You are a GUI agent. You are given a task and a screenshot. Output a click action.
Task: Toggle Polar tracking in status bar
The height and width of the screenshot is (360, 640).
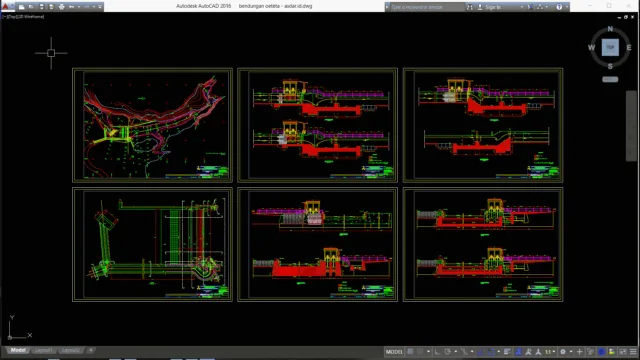click(x=448, y=352)
